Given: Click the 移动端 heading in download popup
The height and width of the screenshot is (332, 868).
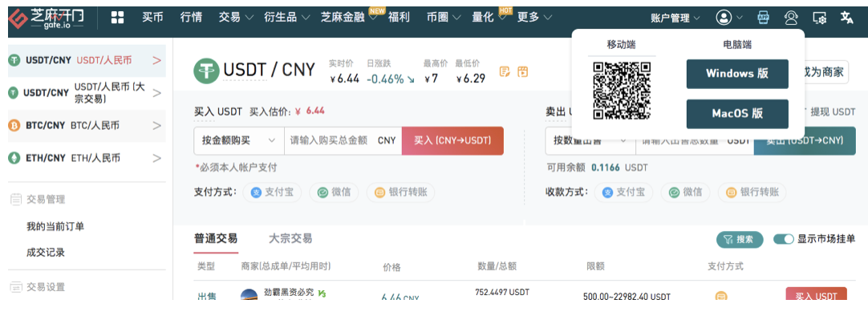Looking at the screenshot, I should [x=622, y=45].
